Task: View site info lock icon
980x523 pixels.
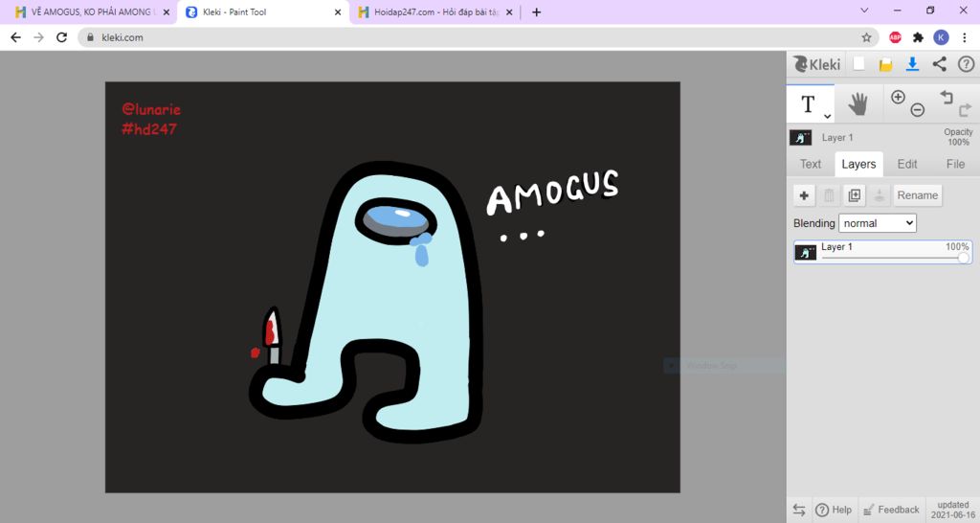Action: pos(90,37)
